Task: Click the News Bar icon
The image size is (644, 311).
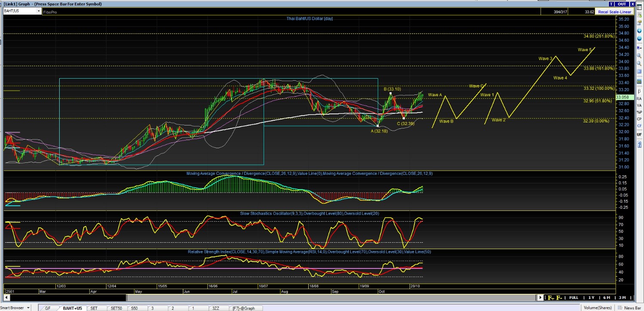Action: point(620,308)
